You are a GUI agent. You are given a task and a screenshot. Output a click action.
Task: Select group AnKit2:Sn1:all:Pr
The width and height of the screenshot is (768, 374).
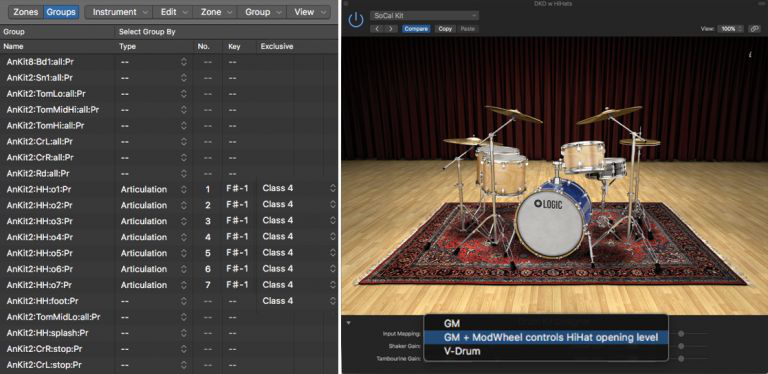pyautogui.click(x=40, y=78)
